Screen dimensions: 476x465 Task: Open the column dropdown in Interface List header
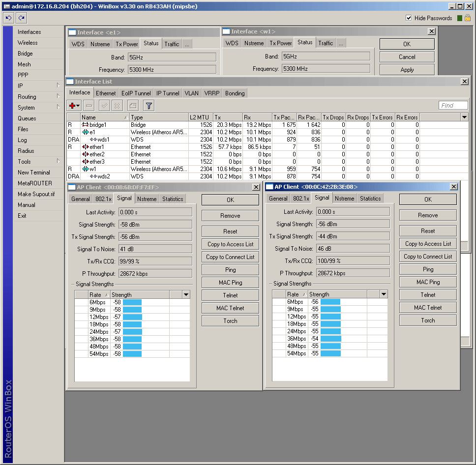(464, 117)
